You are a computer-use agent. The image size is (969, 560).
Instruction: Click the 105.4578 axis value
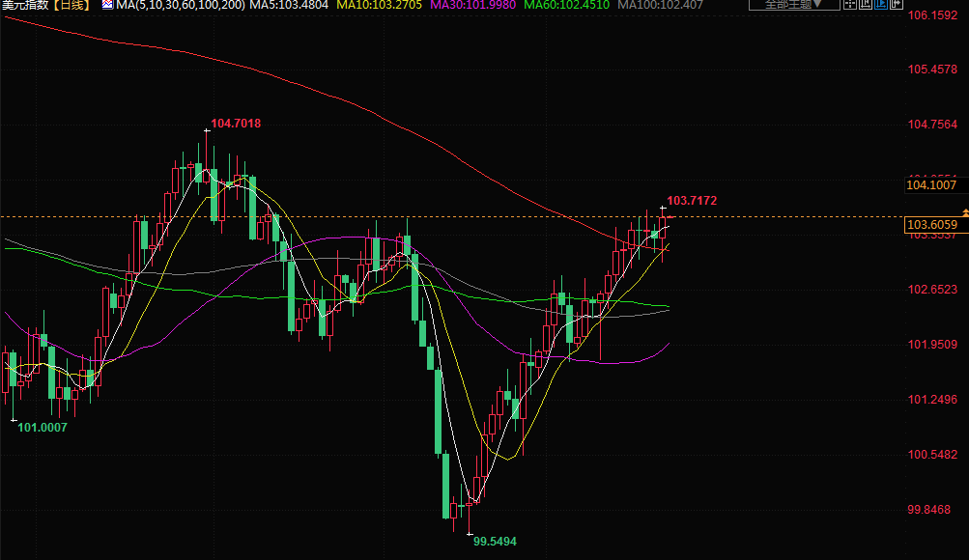(x=932, y=70)
